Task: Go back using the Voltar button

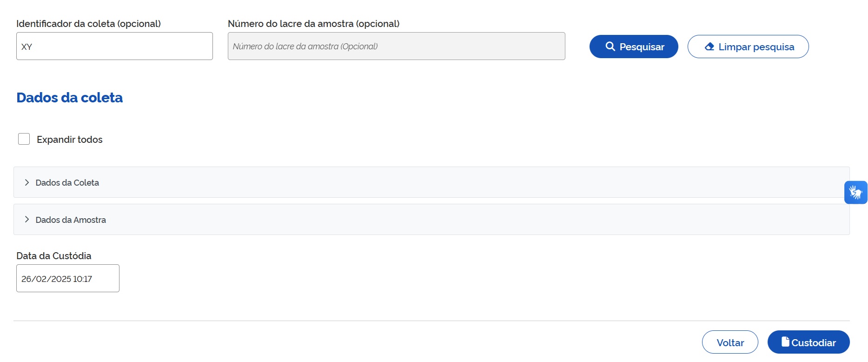Action: [730, 342]
